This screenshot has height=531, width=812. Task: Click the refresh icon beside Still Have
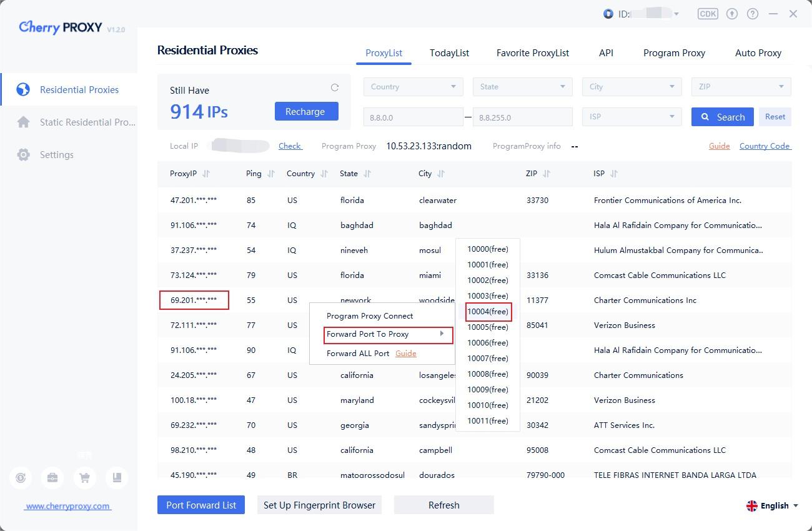click(335, 87)
